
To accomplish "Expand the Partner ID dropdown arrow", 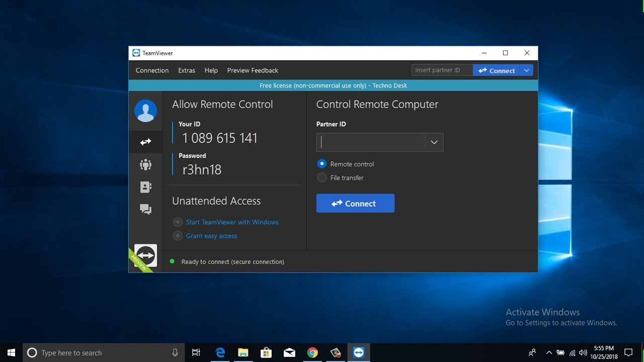I will tap(434, 142).
